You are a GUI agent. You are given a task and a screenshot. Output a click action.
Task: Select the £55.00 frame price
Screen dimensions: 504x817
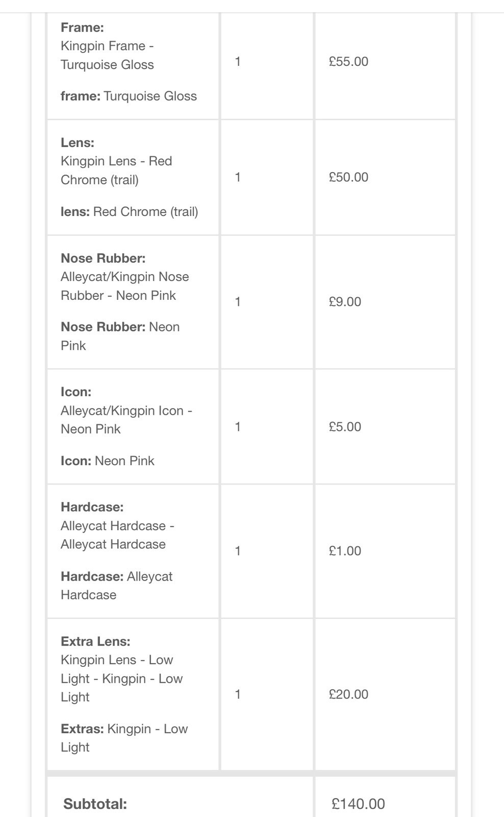348,62
